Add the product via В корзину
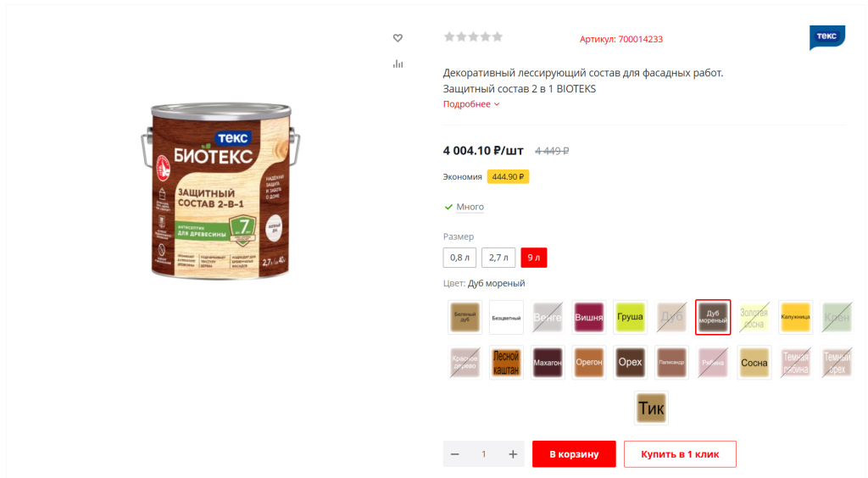The image size is (868, 478). [x=574, y=454]
